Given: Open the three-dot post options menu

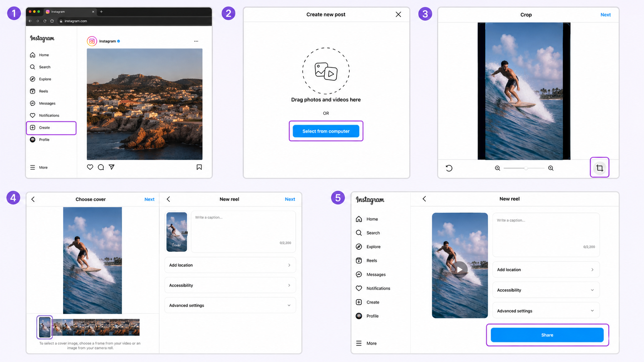Looking at the screenshot, I should [x=196, y=41].
